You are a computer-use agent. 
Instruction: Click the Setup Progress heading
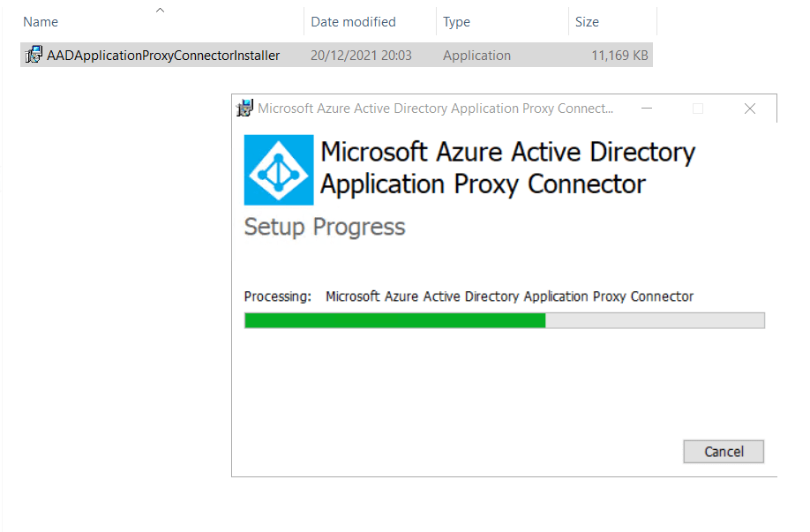(325, 227)
